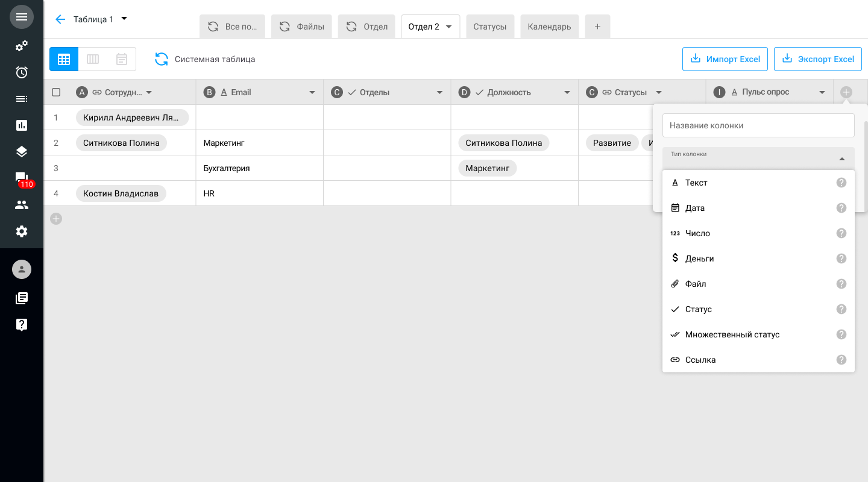
Task: Switch to grid table view
Action: click(64, 59)
